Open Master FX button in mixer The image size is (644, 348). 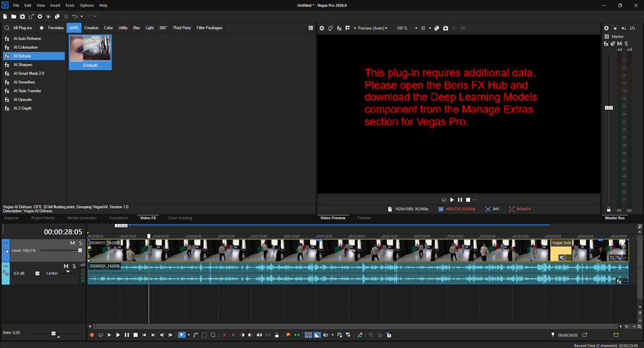point(606,44)
